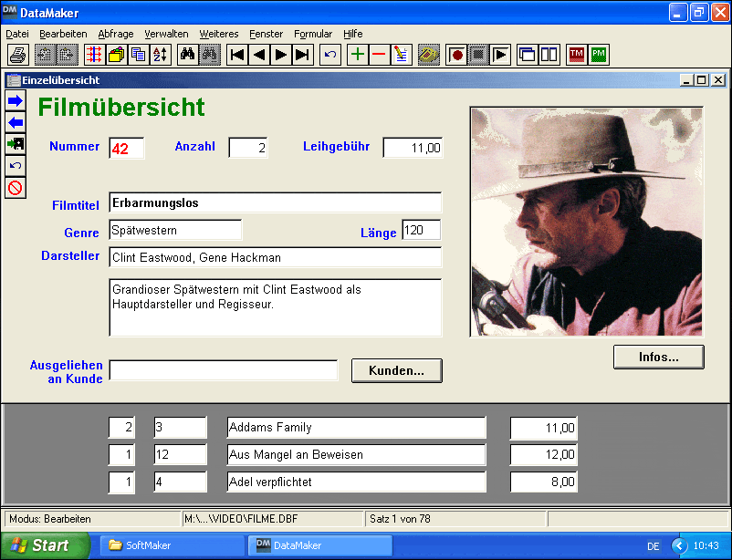Switch to SoftMaker taskbar window

(172, 545)
